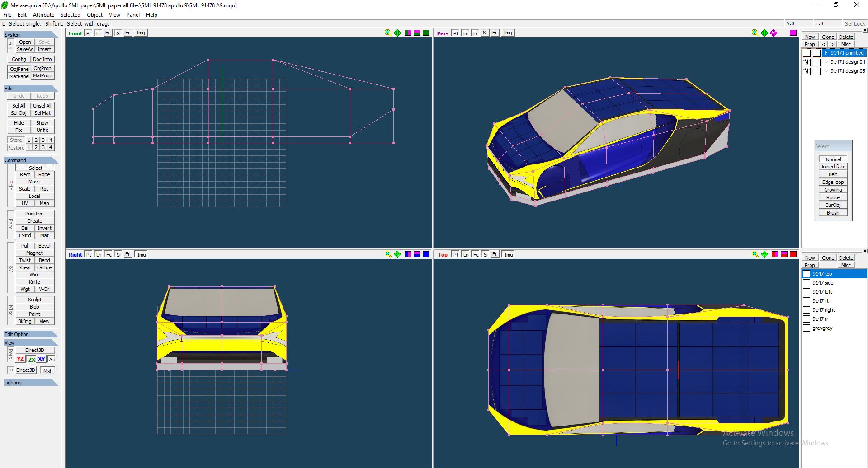Click the magenta rotate icon in Pers view
Screen dimensions: 868x468
774,33
